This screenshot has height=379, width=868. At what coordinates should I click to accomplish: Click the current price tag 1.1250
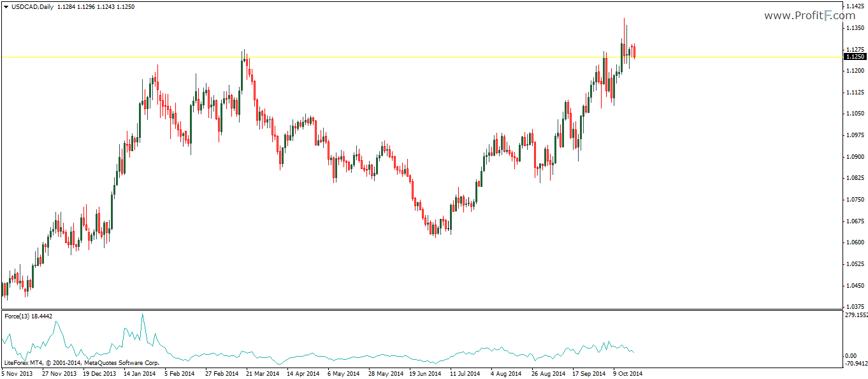(x=855, y=57)
